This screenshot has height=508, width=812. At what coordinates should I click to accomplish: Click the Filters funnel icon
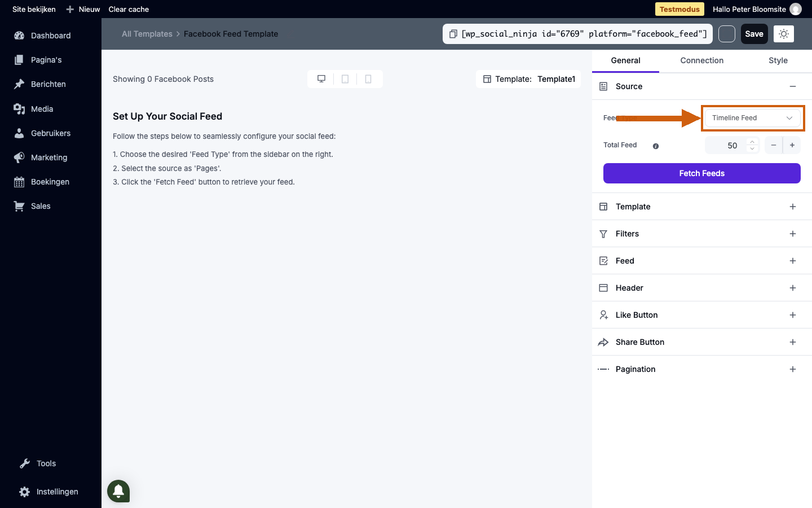point(603,234)
